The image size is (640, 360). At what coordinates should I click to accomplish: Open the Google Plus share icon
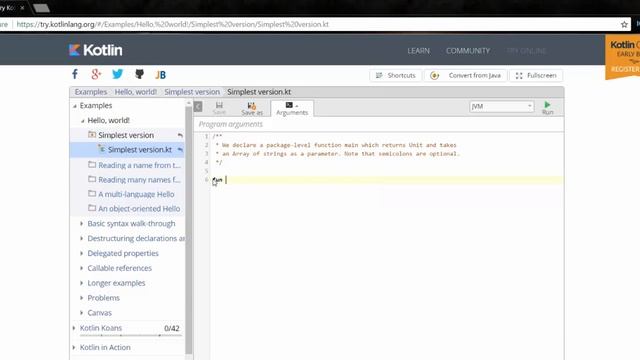[x=96, y=74]
